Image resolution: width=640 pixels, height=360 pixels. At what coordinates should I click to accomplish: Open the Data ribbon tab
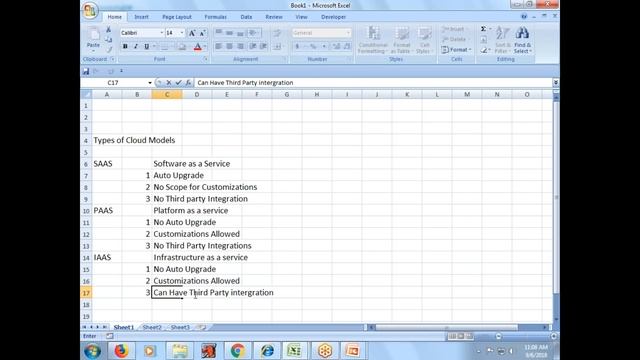point(246,17)
